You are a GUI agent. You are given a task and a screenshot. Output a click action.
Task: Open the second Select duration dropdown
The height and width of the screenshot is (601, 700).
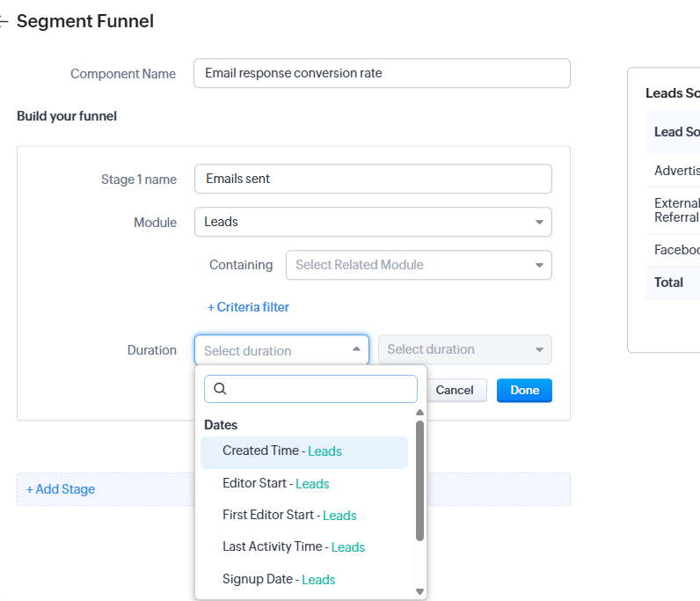[464, 349]
